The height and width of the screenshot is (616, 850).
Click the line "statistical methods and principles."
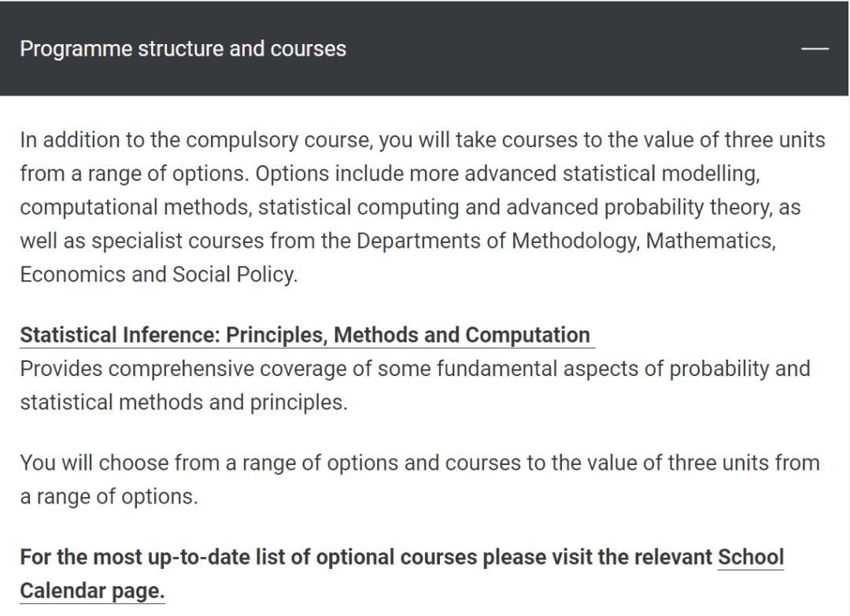pyautogui.click(x=183, y=402)
